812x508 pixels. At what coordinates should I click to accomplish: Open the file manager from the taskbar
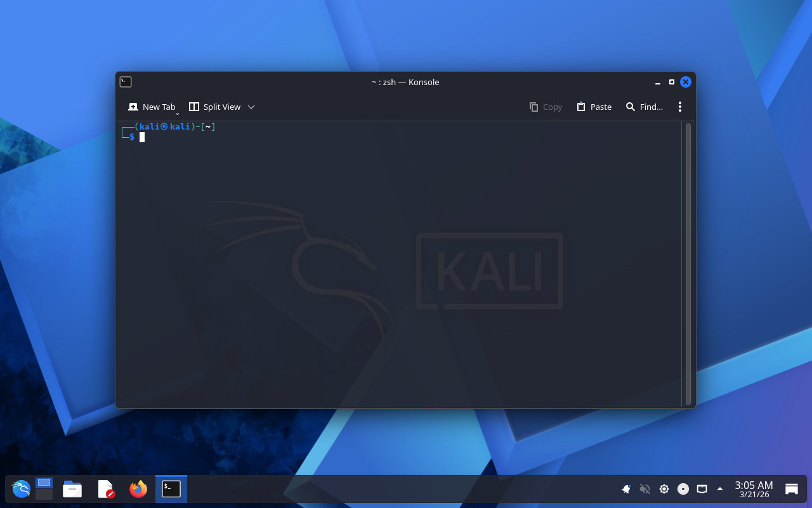[x=72, y=489]
